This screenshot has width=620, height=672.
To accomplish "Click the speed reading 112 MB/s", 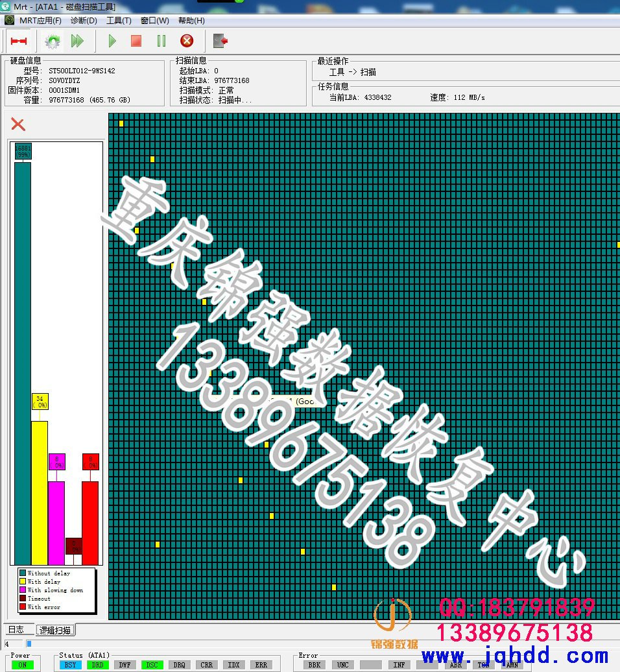I will [x=469, y=97].
